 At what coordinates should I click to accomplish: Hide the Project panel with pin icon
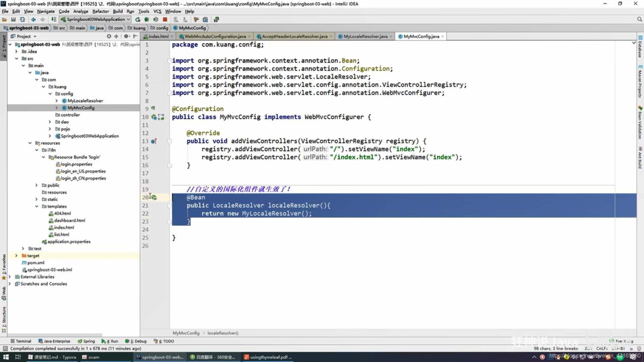(x=135, y=36)
